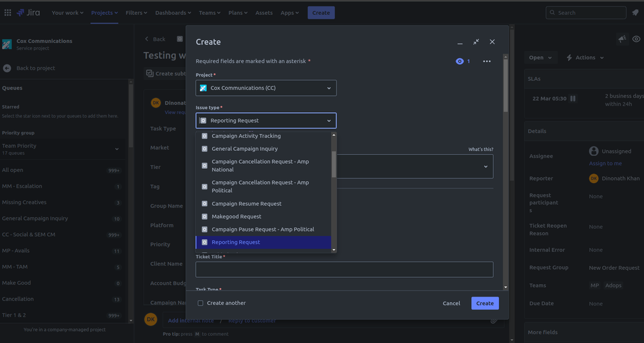This screenshot has height=343, width=644.
Task: Click the back chevron icon beside Back
Action: [x=146, y=39]
